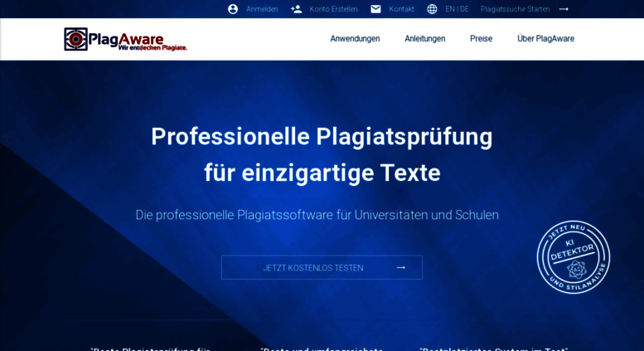Open the Anwendungen menu
The image size is (644, 351).
[x=355, y=39]
